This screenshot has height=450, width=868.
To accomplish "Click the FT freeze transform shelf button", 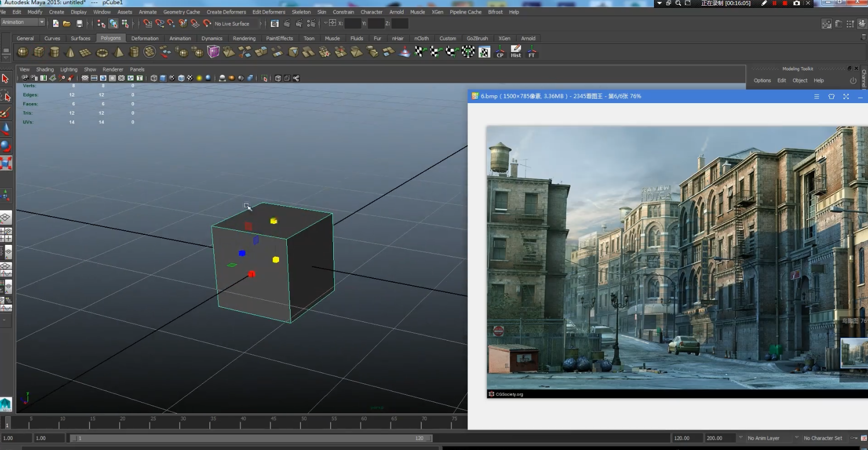I will (532, 52).
